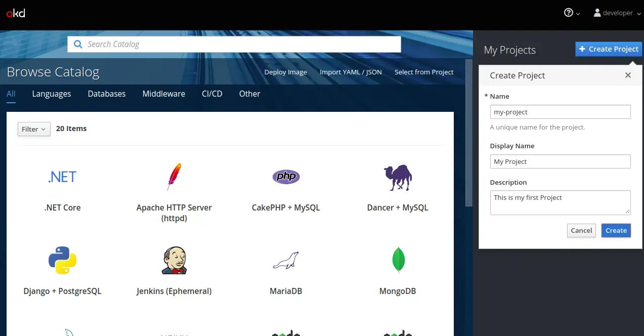Open the help question mark menu
Viewport: 644px width, 336px height.
pyautogui.click(x=572, y=13)
